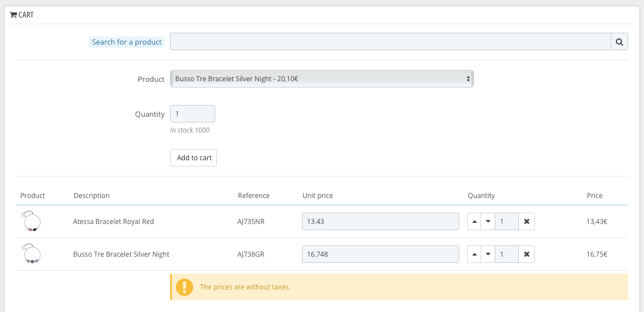The height and width of the screenshot is (312, 644).
Task: Click the Quantity input above In stock
Action: pyautogui.click(x=192, y=113)
